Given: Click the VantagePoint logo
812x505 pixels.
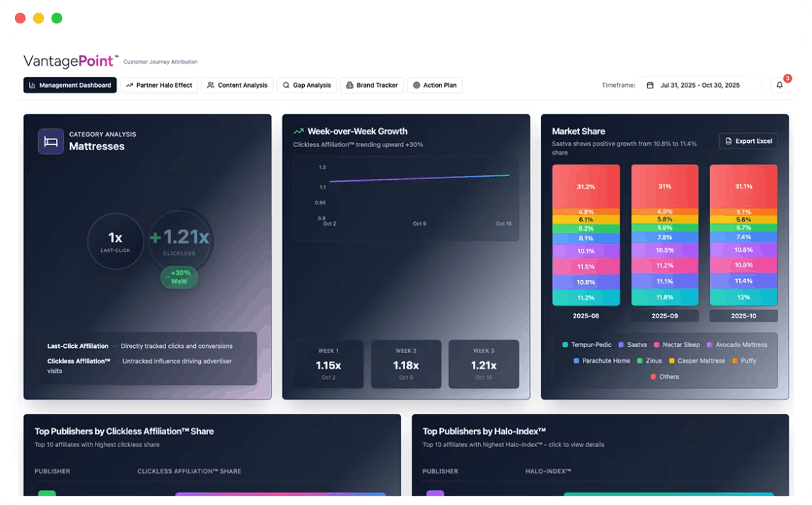Looking at the screenshot, I should click(71, 62).
